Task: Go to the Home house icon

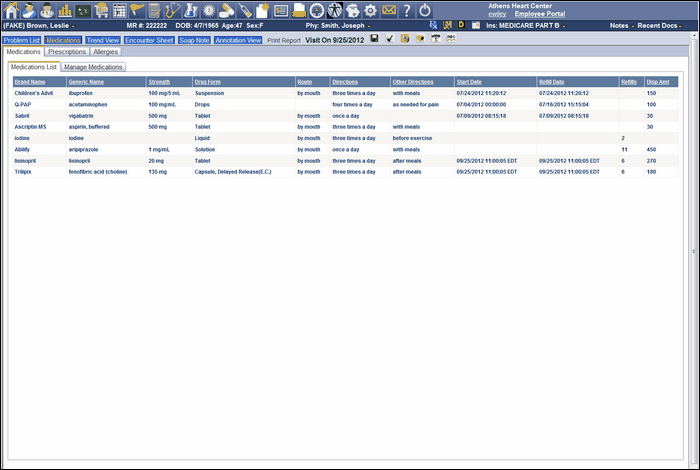Action: [x=11, y=10]
